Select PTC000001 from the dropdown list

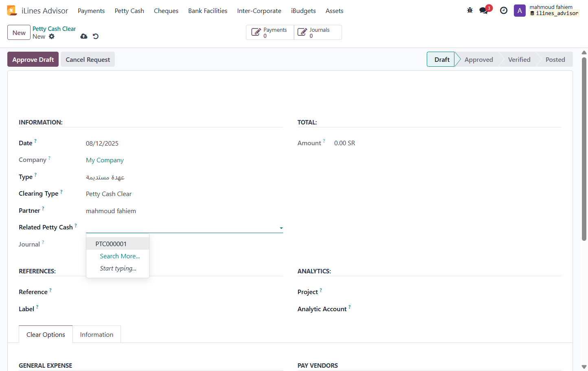click(x=118, y=244)
